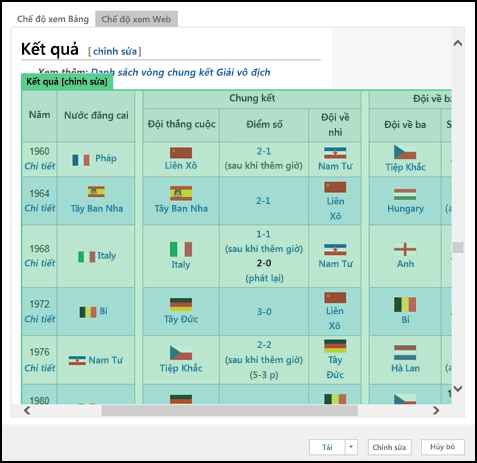The width and height of the screenshot is (477, 463).
Task: Click the England flag above Anh
Action: point(405,249)
